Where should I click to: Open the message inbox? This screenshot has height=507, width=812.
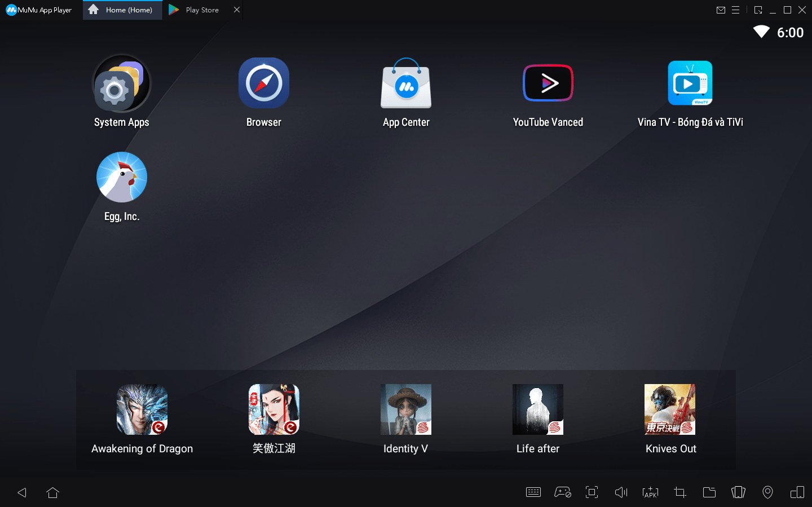(x=721, y=10)
